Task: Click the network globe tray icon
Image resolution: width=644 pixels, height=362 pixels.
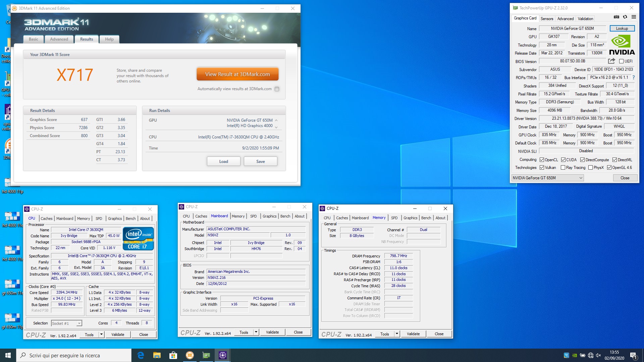Action: (591, 355)
